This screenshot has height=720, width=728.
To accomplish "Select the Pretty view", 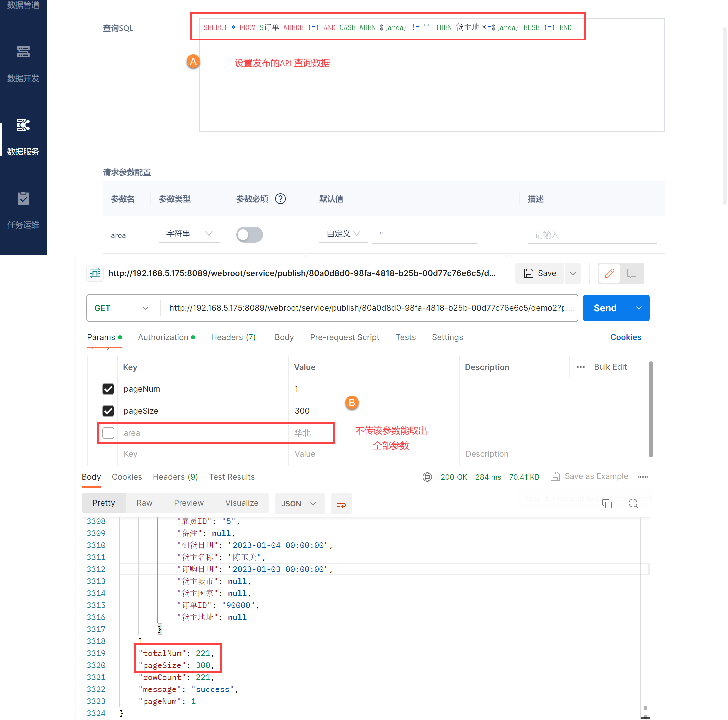I will click(104, 503).
